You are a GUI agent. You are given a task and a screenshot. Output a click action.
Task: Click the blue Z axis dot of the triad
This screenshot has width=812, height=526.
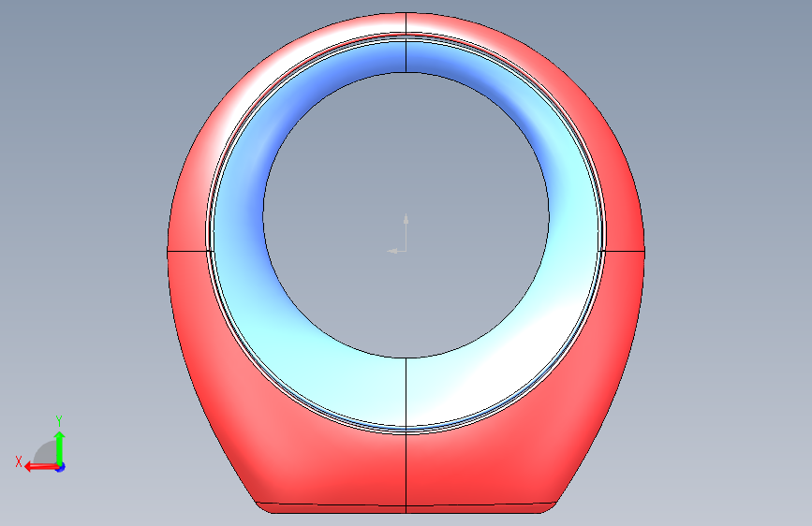coord(61,467)
